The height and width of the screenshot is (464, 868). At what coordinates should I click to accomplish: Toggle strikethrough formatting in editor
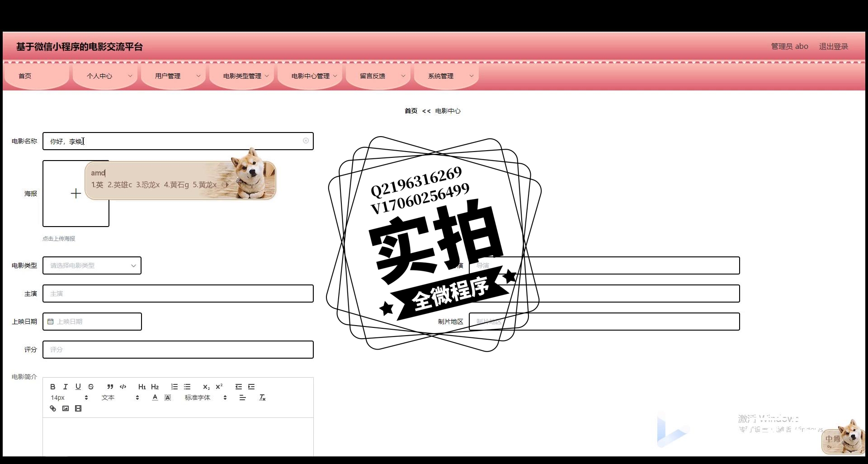91,387
